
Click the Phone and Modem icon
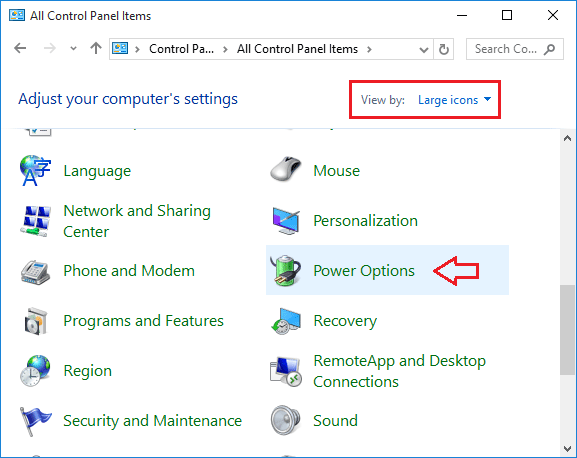pos(35,272)
